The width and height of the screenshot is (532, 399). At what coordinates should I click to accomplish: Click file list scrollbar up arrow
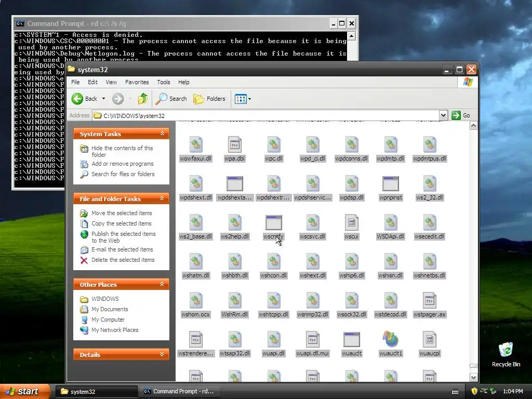(x=473, y=126)
